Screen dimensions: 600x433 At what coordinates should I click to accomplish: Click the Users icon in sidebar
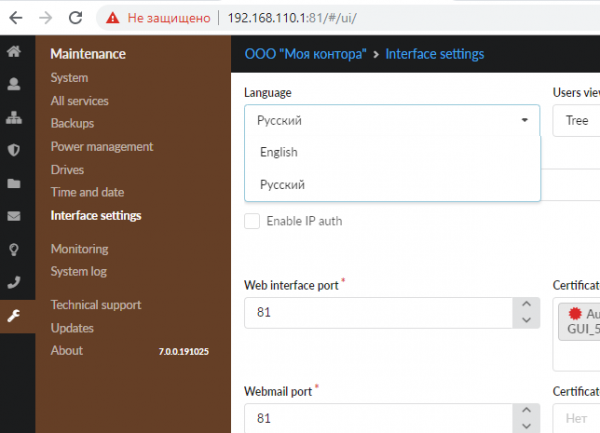(14, 85)
